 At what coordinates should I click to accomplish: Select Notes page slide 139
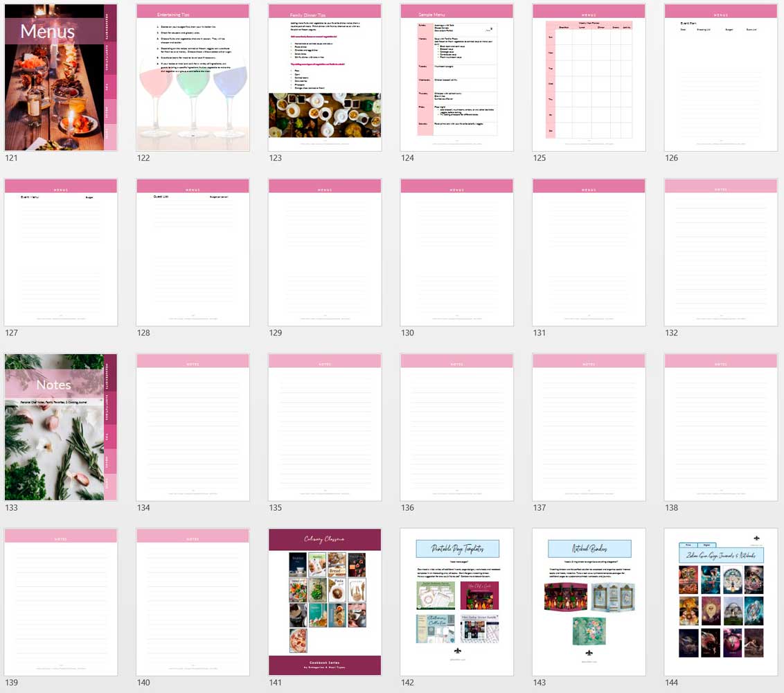[x=61, y=602]
